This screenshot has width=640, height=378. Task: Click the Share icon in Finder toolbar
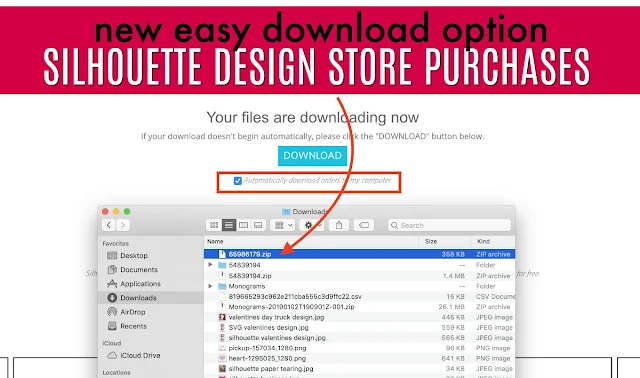point(339,225)
